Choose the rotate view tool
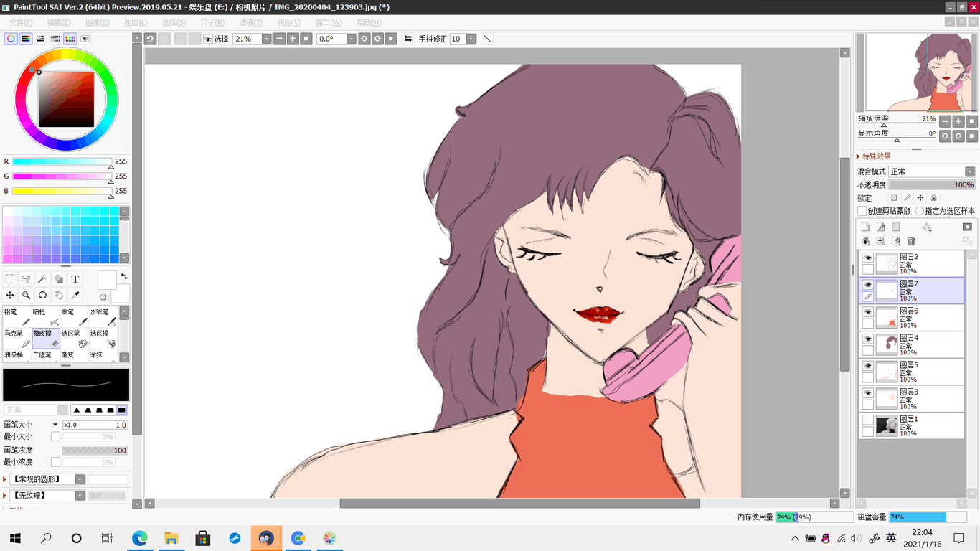980x551 pixels. pyautogui.click(x=43, y=295)
